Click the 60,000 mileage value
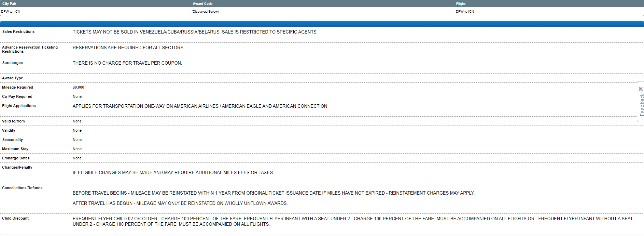644x236 pixels. point(78,87)
